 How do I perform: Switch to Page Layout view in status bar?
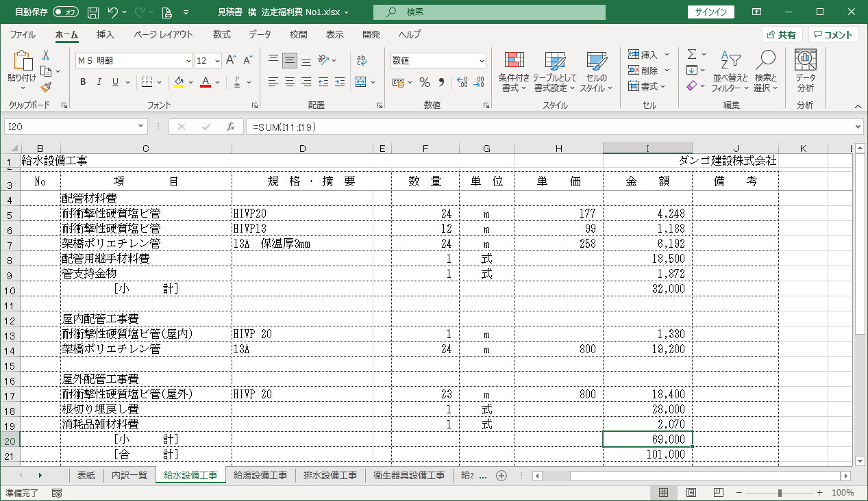click(x=691, y=493)
